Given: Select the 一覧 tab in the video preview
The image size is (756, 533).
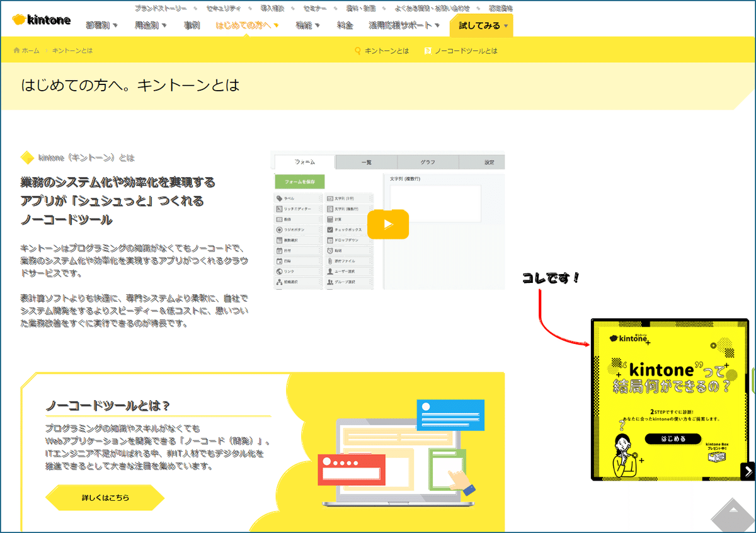Looking at the screenshot, I should click(366, 162).
